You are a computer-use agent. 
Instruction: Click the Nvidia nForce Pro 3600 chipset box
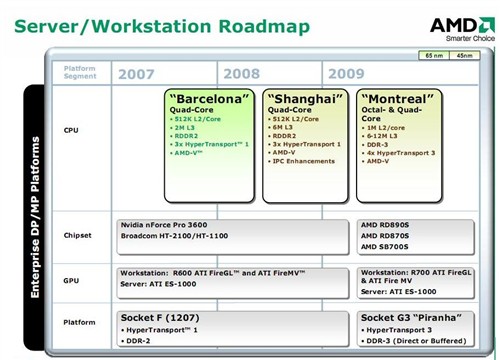(233, 237)
